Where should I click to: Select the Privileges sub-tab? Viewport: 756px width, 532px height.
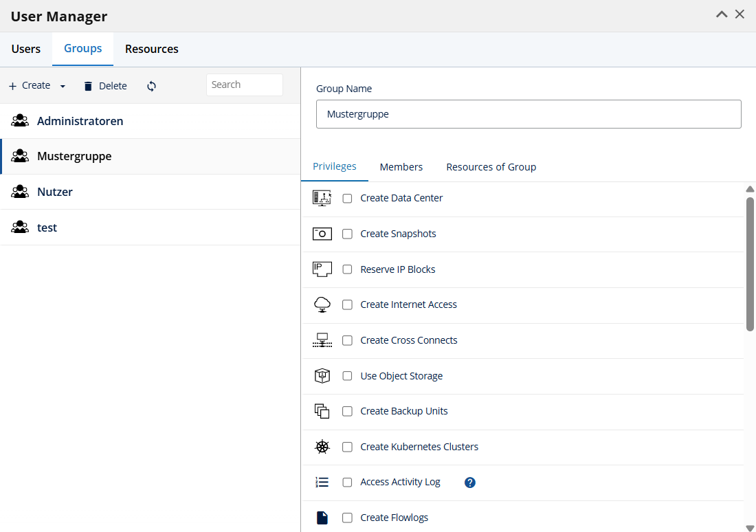(335, 166)
